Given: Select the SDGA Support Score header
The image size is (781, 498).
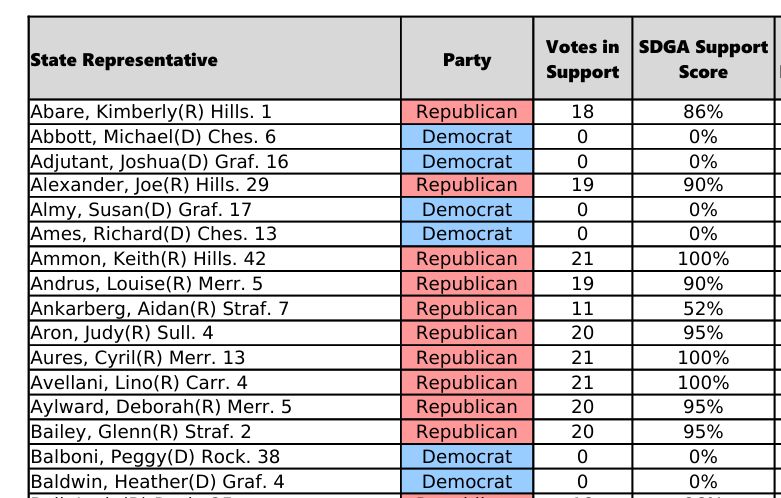Looking at the screenshot, I should click(703, 60).
